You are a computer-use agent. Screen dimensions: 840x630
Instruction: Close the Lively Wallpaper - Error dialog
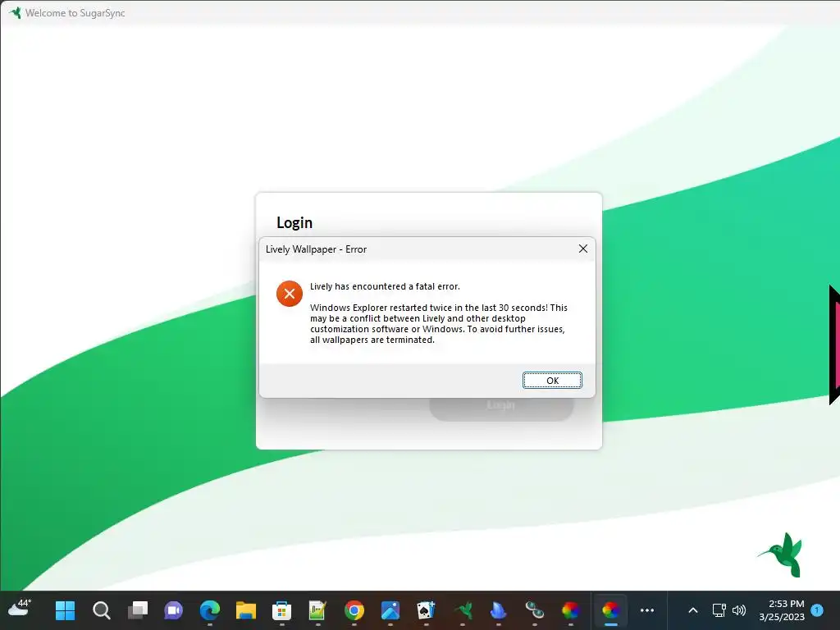point(583,249)
